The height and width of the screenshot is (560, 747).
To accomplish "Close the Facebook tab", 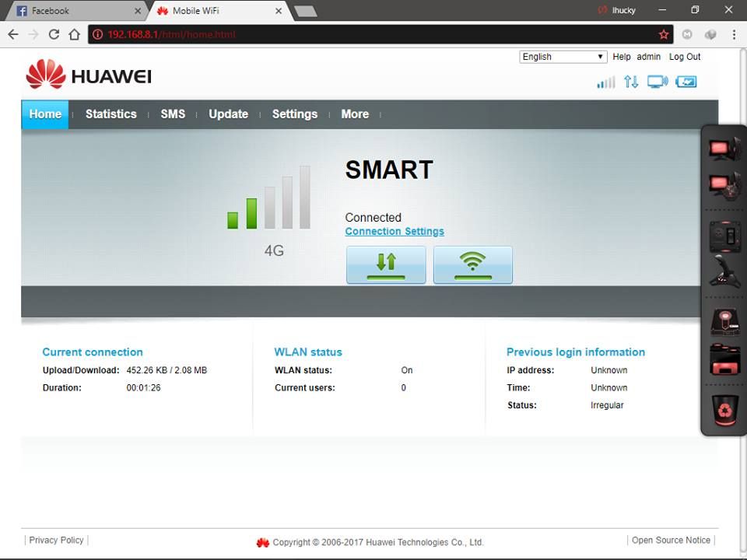I will [138, 11].
